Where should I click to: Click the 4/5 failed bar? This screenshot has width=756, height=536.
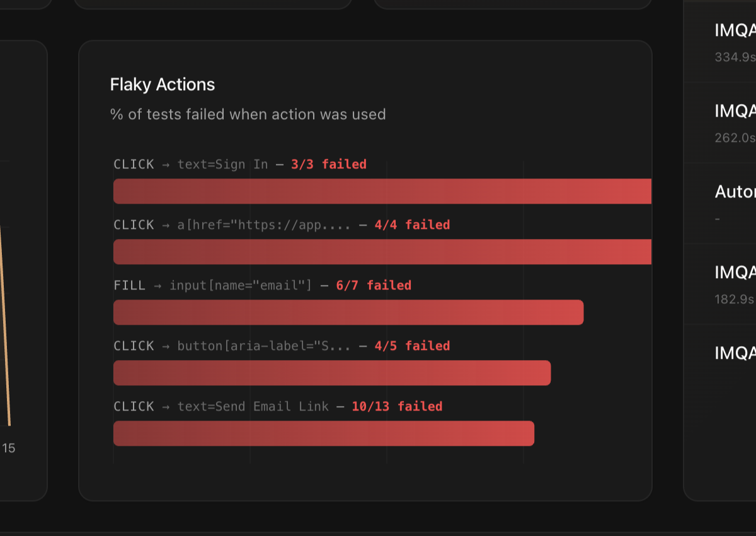coord(332,373)
